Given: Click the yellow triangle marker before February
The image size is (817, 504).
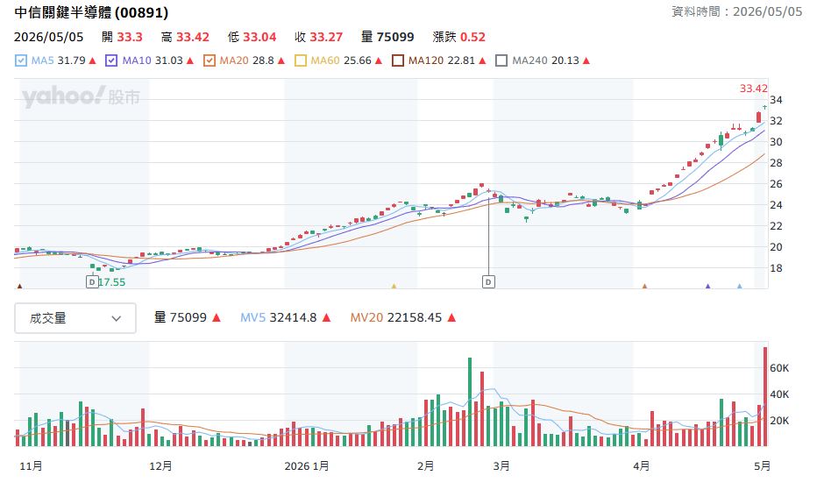Looking at the screenshot, I should [x=394, y=286].
